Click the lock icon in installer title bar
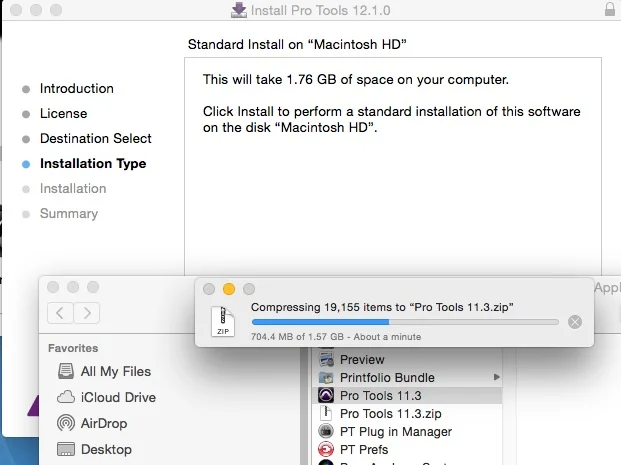The image size is (621, 465). click(610, 9)
